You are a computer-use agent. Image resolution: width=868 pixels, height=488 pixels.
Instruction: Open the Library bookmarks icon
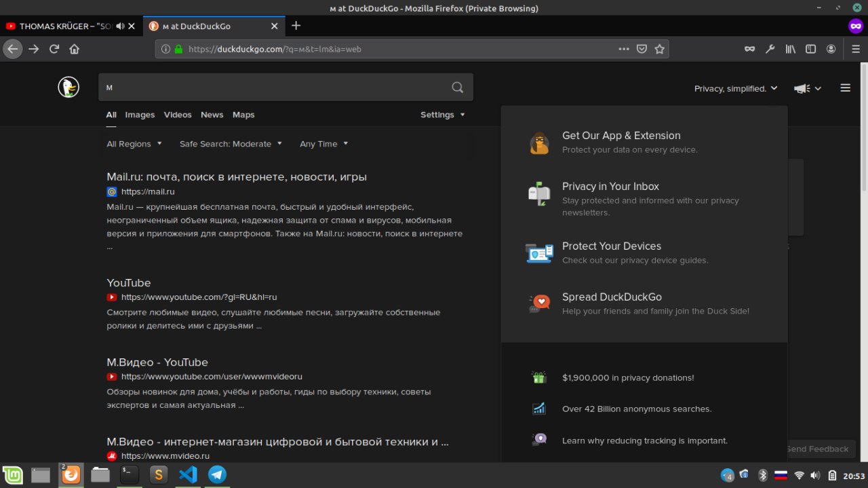pyautogui.click(x=791, y=49)
